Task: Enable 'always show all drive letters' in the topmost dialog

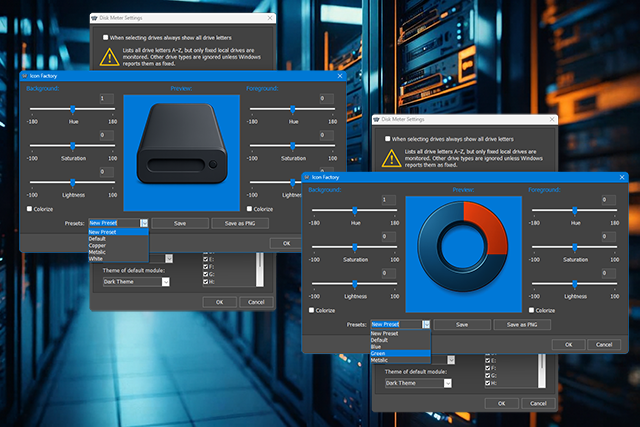Action: pyautogui.click(x=106, y=36)
